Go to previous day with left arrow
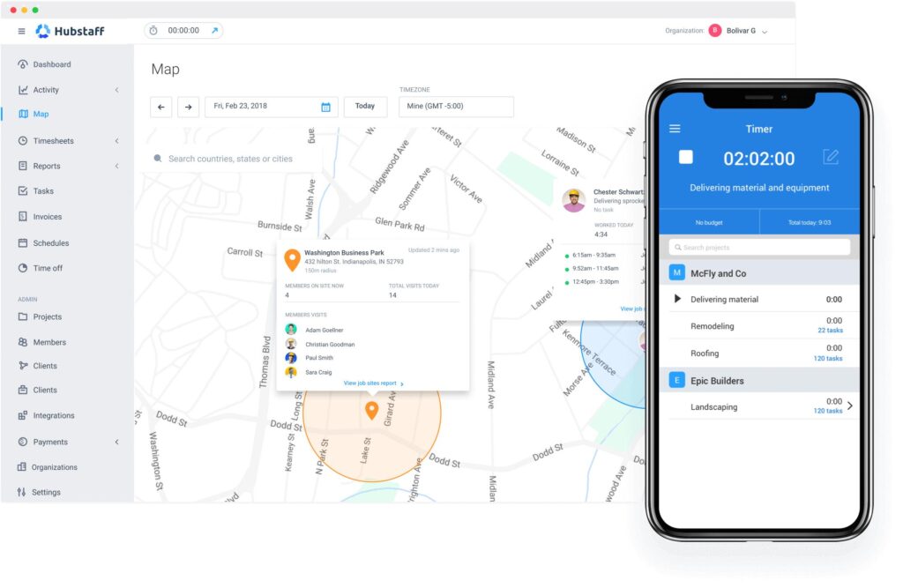This screenshot has width=903, height=588. click(161, 107)
